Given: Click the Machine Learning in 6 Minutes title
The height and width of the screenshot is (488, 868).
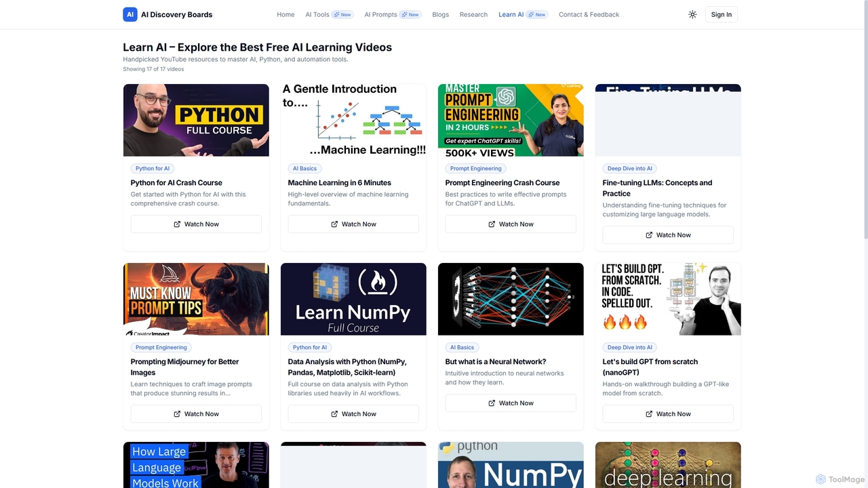Looking at the screenshot, I should (339, 182).
